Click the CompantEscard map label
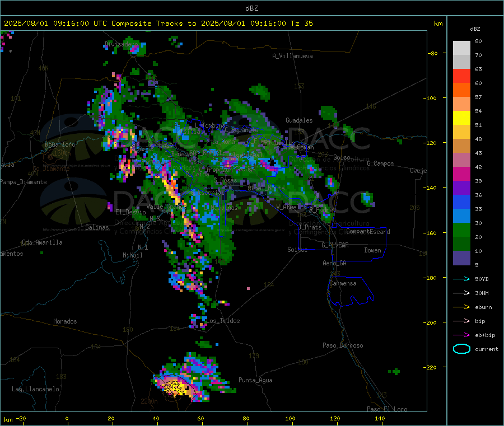 coord(368,231)
